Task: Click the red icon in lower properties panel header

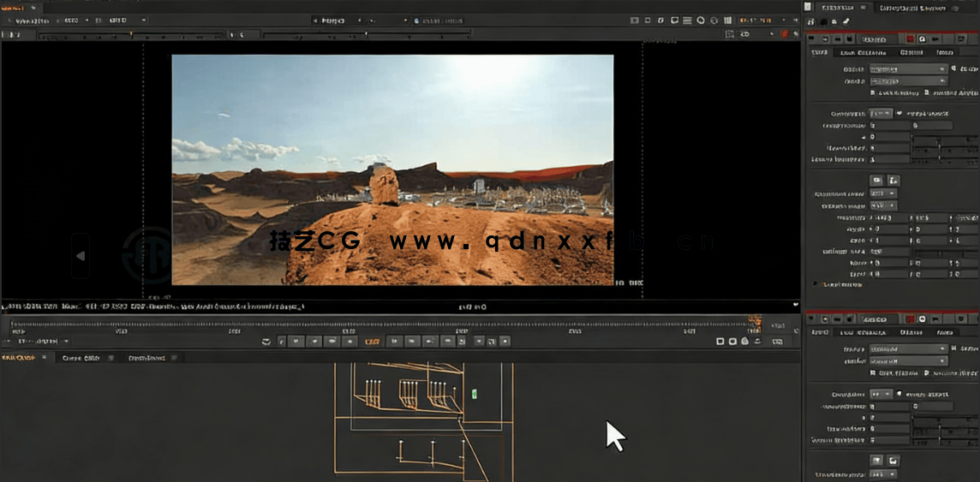Action: point(911,318)
